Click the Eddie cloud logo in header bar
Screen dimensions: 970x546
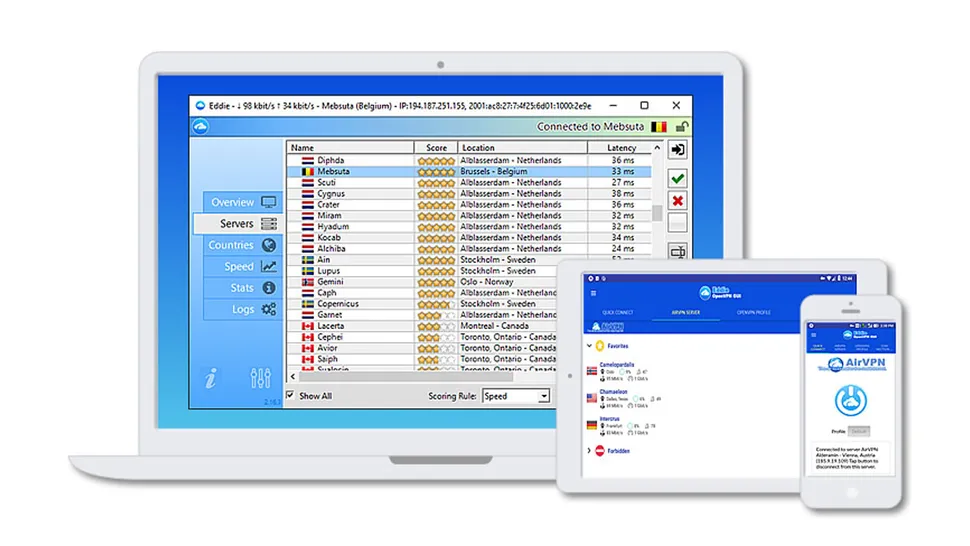200,127
